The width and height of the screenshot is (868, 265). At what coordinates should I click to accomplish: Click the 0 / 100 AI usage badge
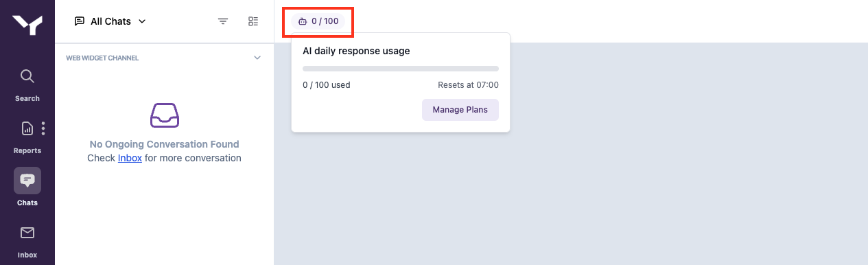(x=318, y=21)
